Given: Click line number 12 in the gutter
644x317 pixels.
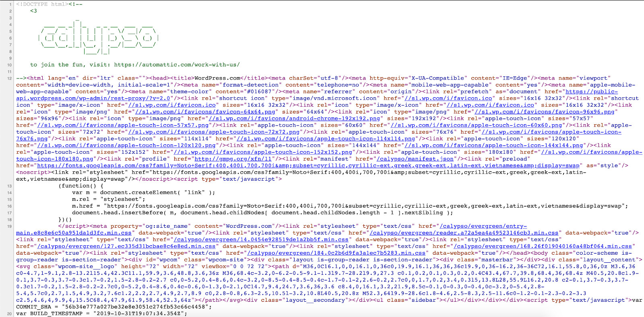Looking at the screenshot, I should (9, 78).
